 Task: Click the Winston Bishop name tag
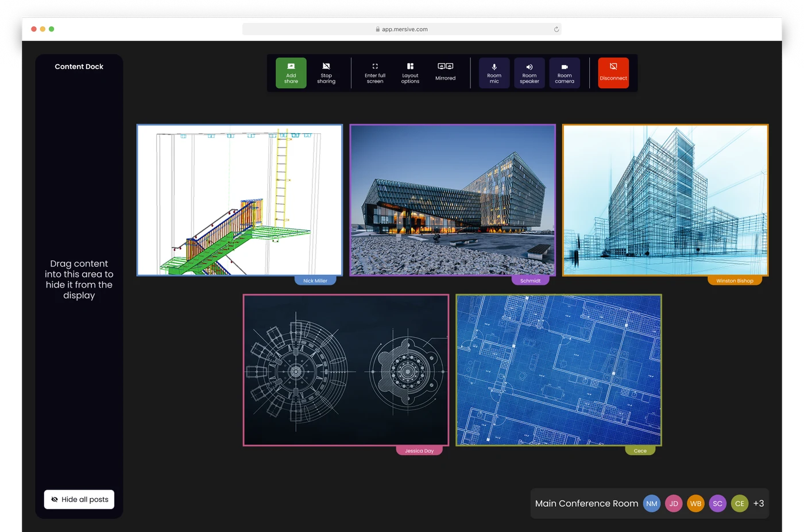pos(735,281)
